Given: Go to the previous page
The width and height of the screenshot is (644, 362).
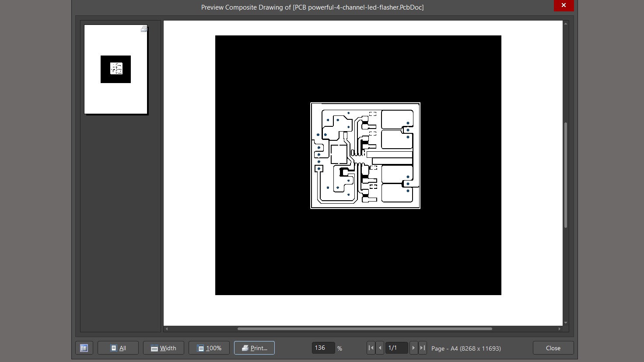Looking at the screenshot, I should (x=380, y=348).
